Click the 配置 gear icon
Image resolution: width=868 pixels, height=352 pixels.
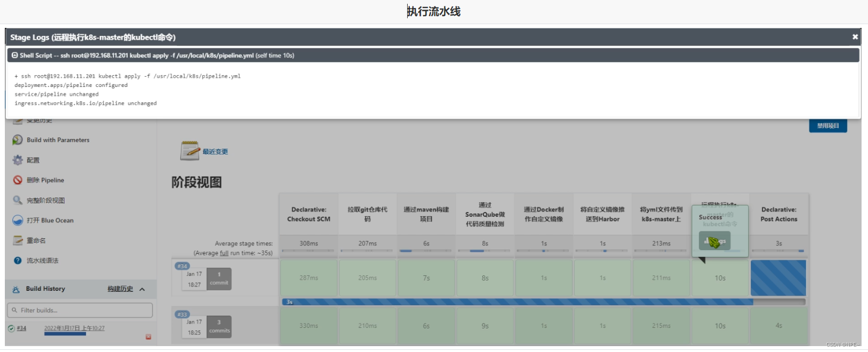(18, 160)
